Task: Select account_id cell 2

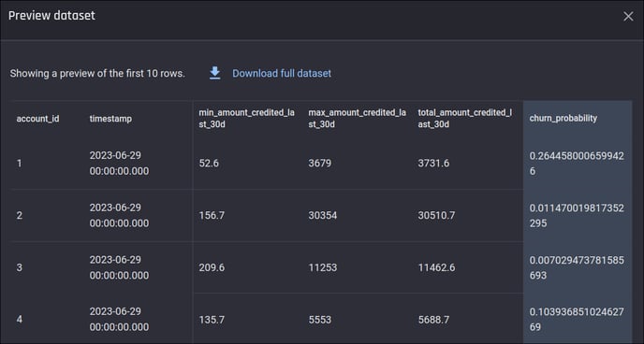Action: click(x=20, y=215)
